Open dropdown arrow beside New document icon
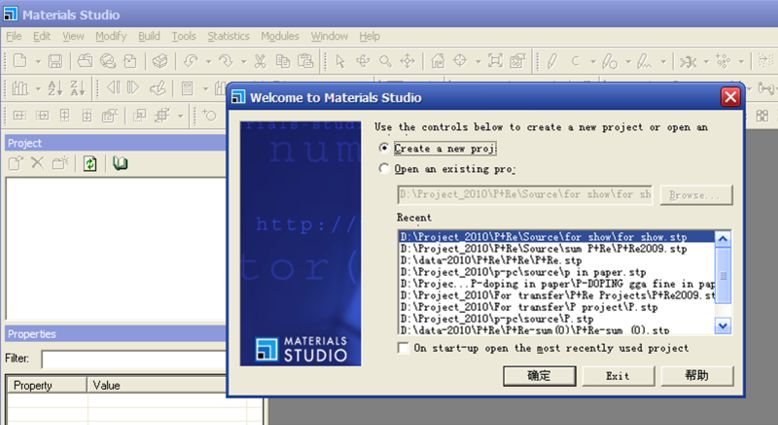778x425 pixels. 38,61
